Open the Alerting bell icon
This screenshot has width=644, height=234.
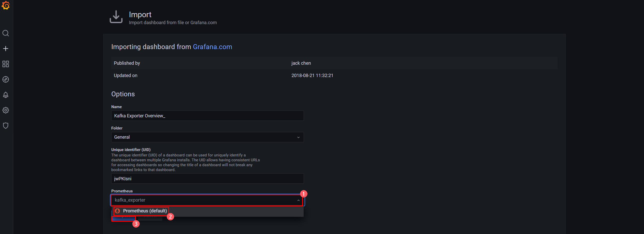click(x=6, y=95)
